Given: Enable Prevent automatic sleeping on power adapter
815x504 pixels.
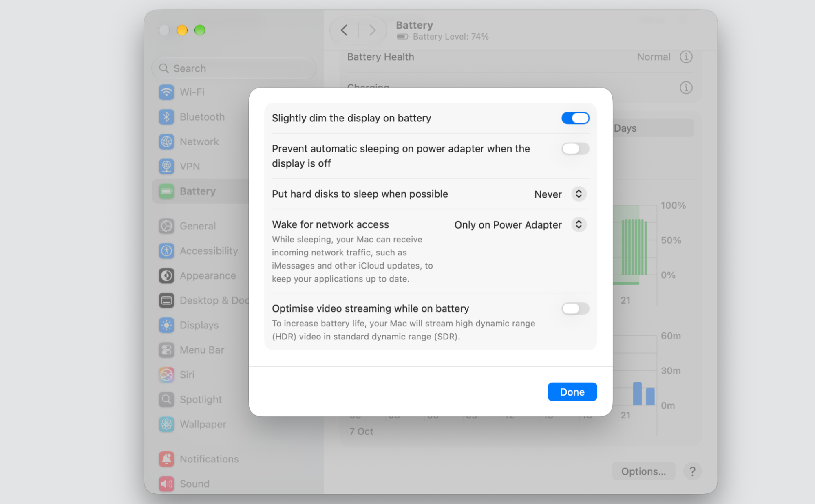Looking at the screenshot, I should click(575, 149).
